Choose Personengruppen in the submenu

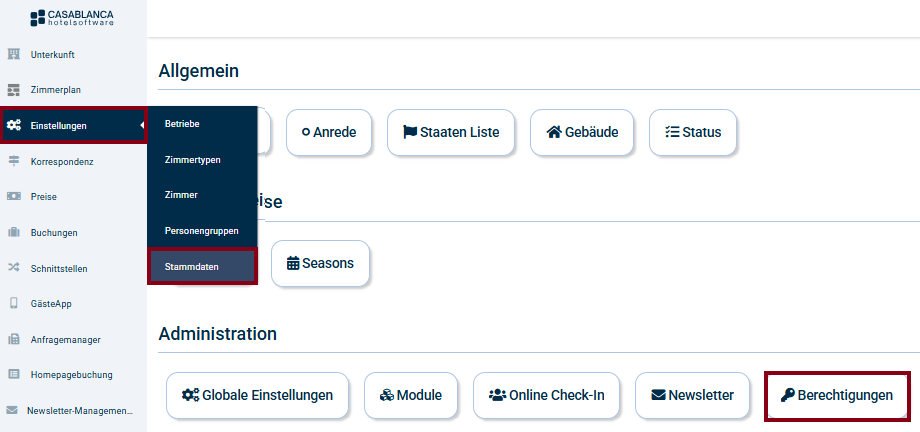(201, 231)
